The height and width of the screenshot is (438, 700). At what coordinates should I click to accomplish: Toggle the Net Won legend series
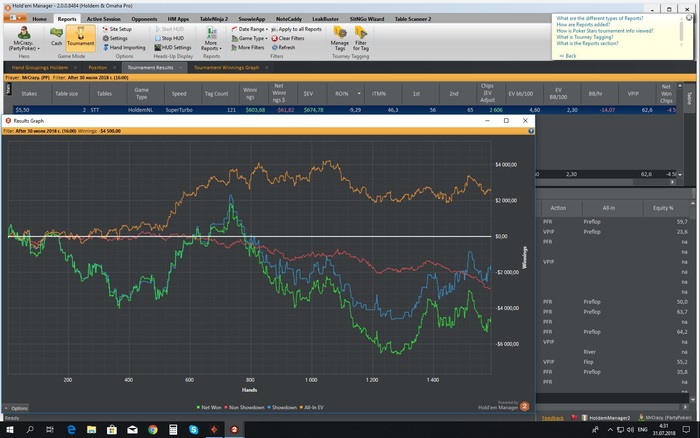point(209,407)
